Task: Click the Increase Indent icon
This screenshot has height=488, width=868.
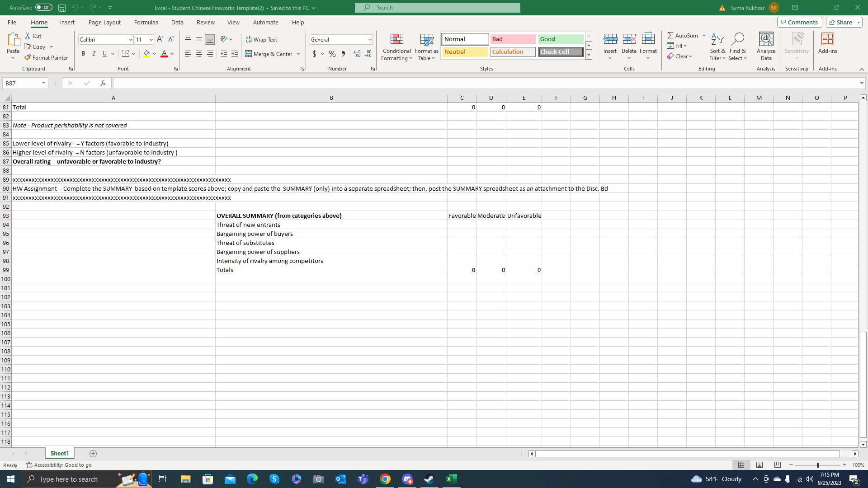Action: pos(235,54)
